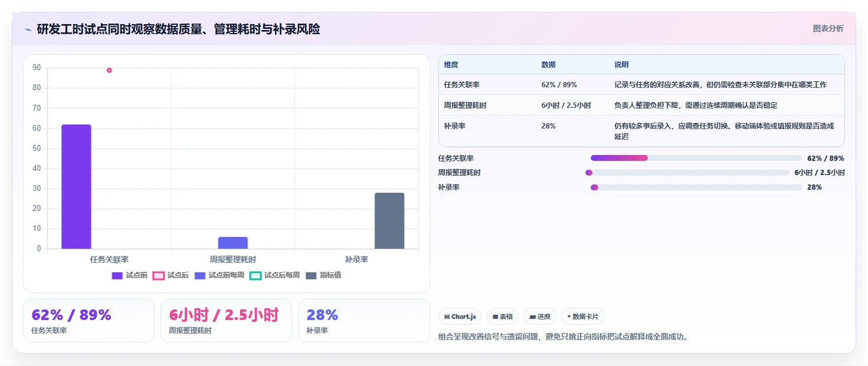Click the 进度 chip
This screenshot has width=868, height=366.
pyautogui.click(x=540, y=316)
